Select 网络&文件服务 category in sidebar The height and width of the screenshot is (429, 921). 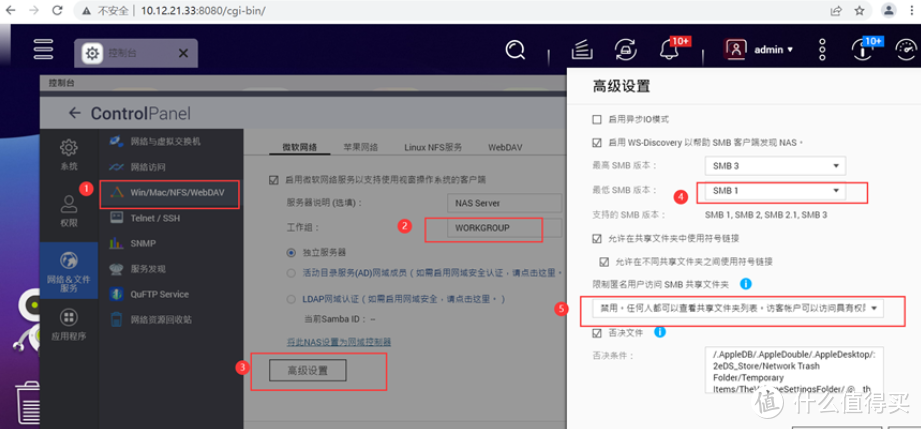[x=69, y=272]
